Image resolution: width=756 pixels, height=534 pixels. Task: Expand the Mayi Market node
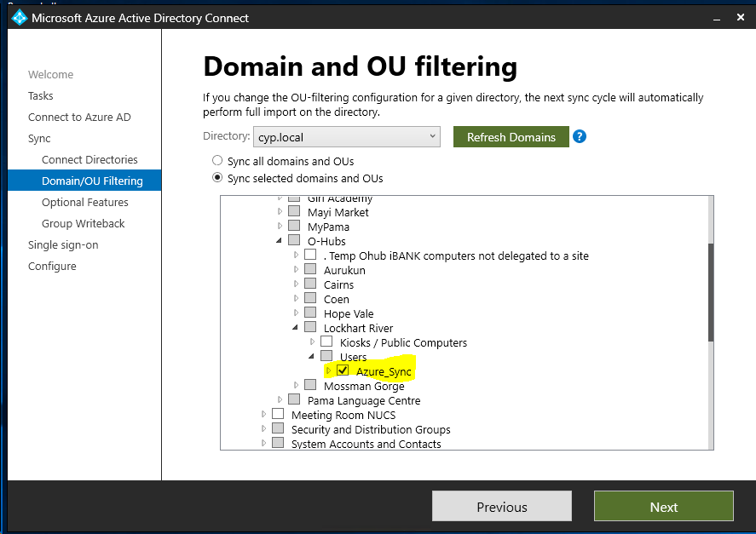tap(280, 211)
